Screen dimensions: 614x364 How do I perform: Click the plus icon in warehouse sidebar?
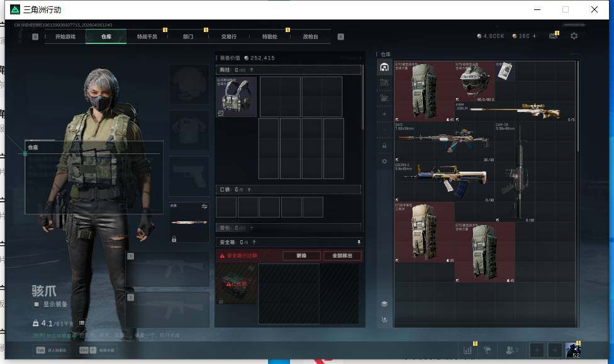coord(384,114)
